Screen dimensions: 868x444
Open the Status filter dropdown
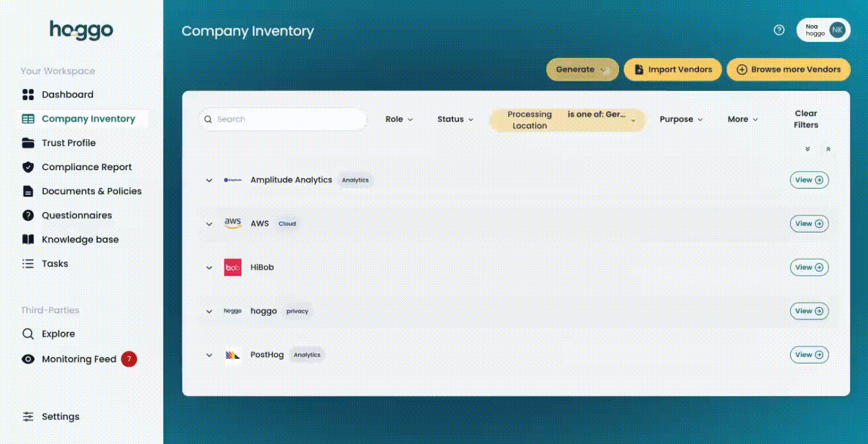[x=456, y=119]
